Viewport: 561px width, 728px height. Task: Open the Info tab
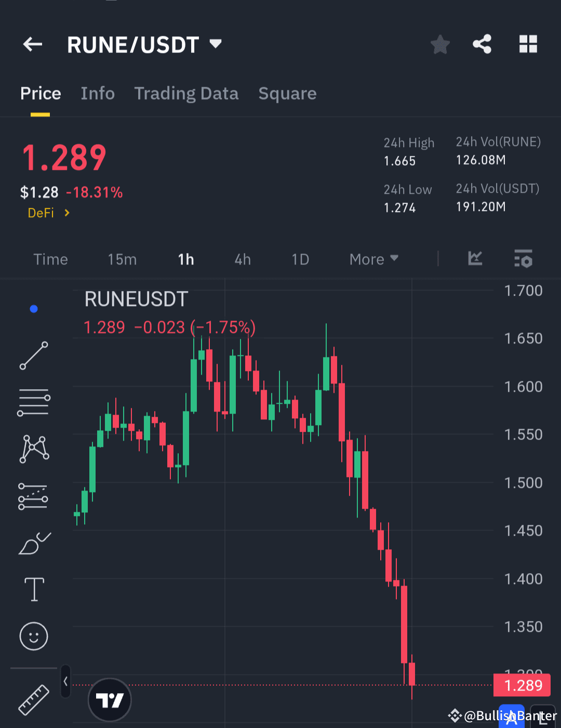(98, 94)
